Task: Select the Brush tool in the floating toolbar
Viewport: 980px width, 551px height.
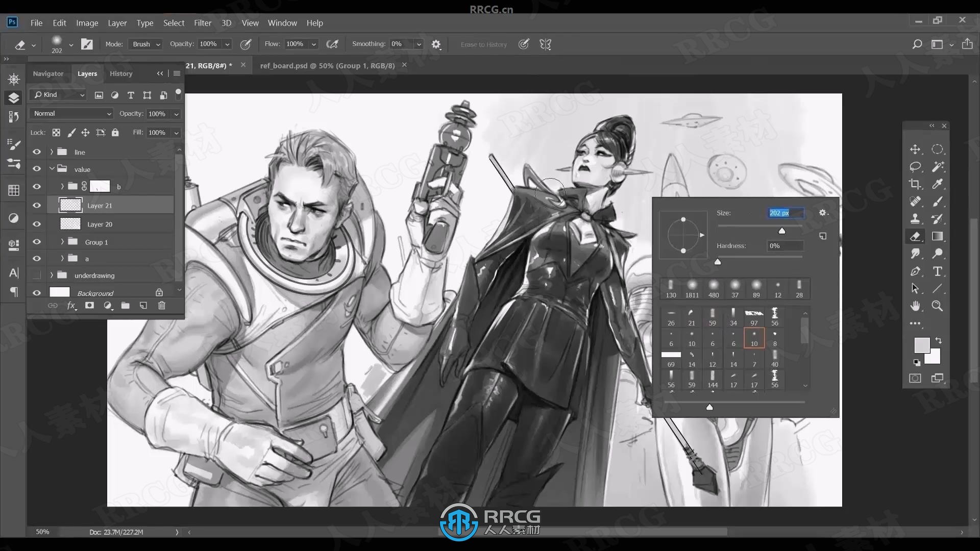Action: 937,202
